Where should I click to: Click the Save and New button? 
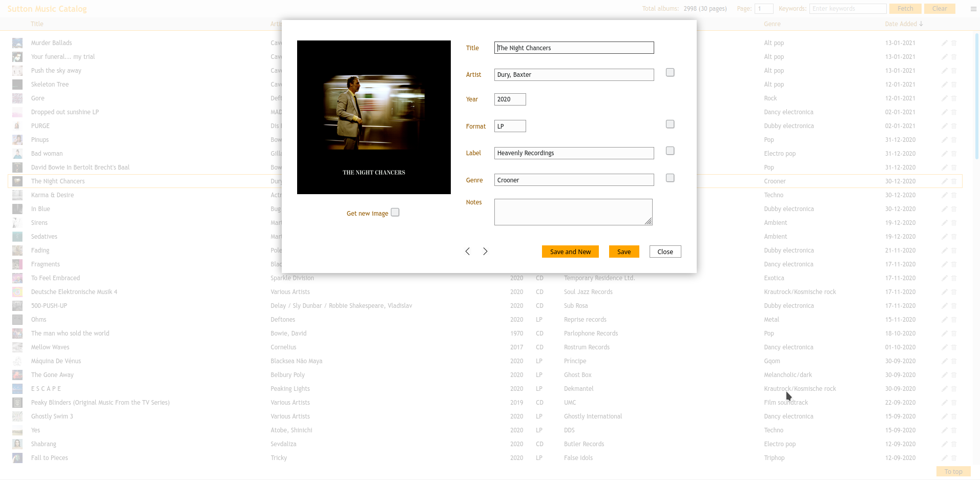(x=570, y=252)
